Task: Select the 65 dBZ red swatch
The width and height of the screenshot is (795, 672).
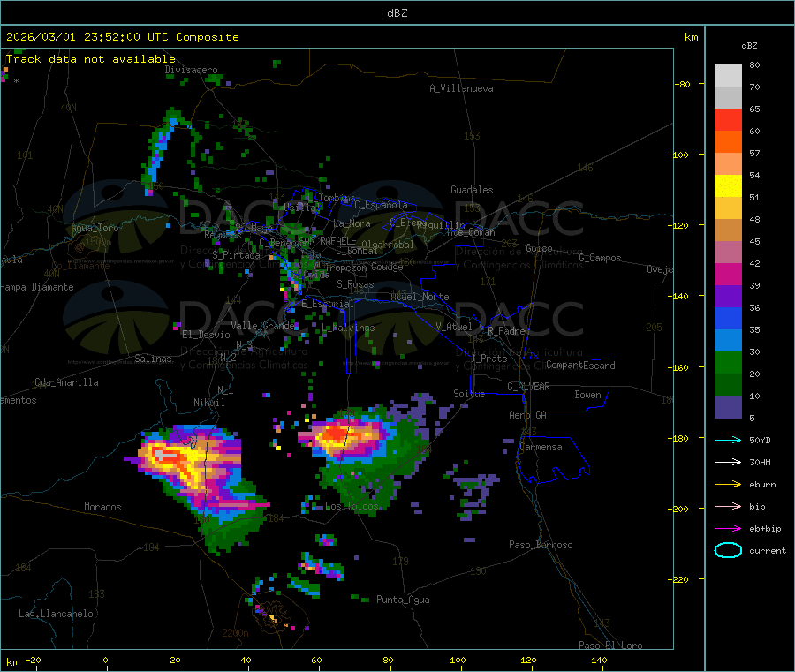Action: (x=728, y=119)
